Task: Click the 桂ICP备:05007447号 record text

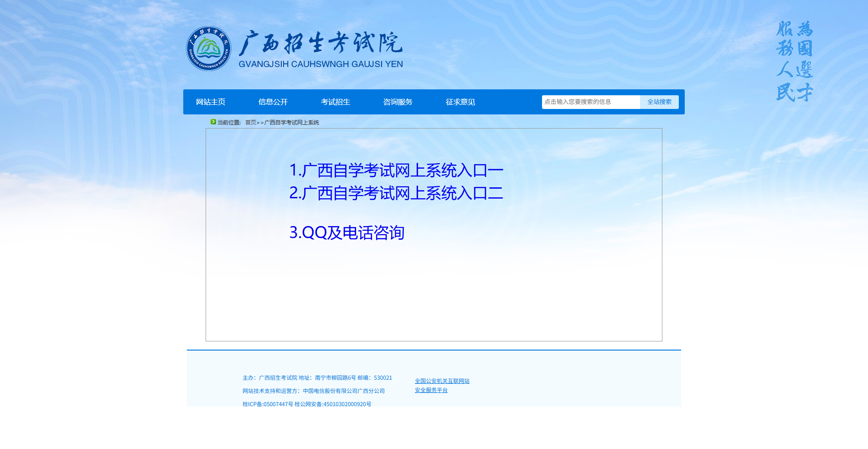Action: [x=268, y=404]
